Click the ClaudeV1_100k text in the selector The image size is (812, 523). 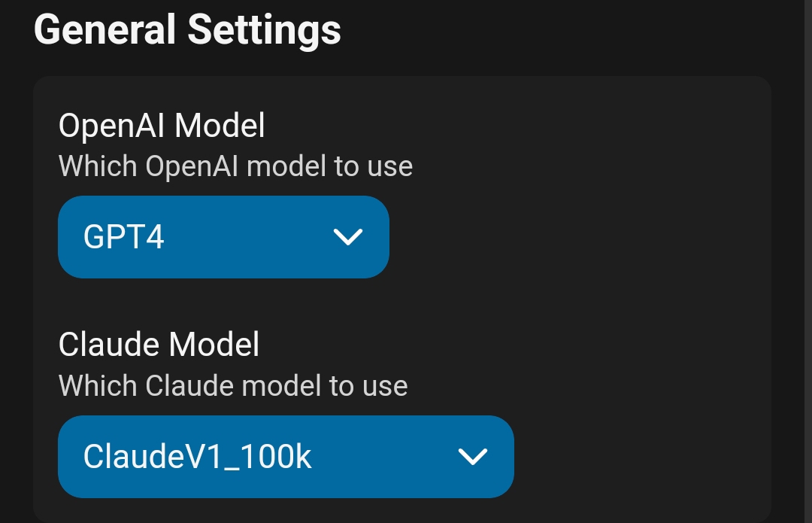(x=197, y=457)
